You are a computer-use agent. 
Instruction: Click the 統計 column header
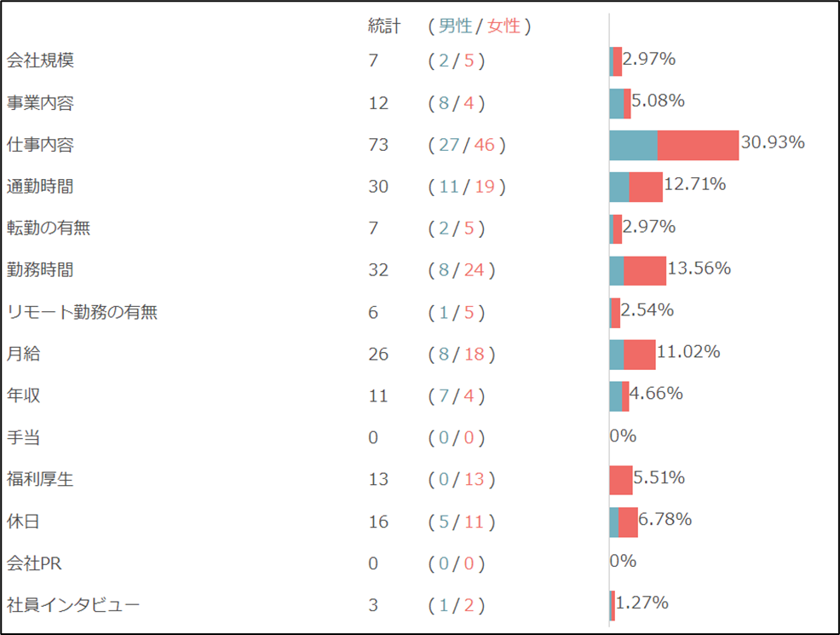click(x=383, y=26)
